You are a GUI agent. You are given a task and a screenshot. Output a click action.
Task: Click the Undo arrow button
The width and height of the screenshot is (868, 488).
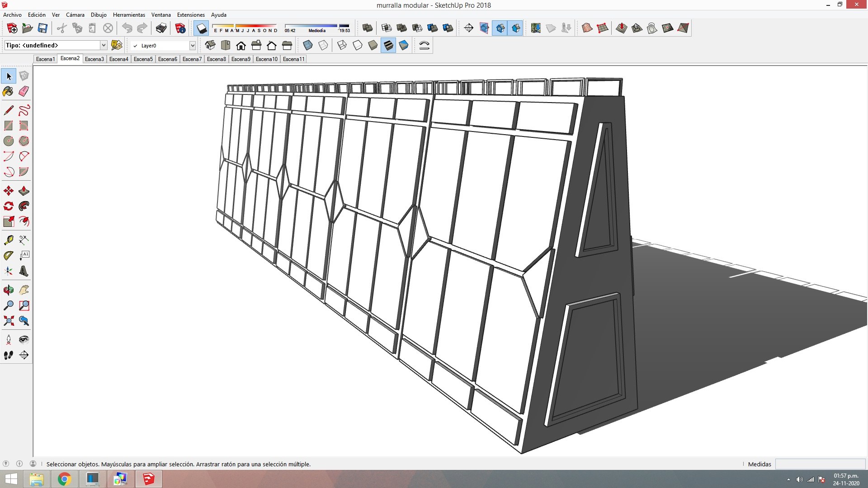coord(127,28)
